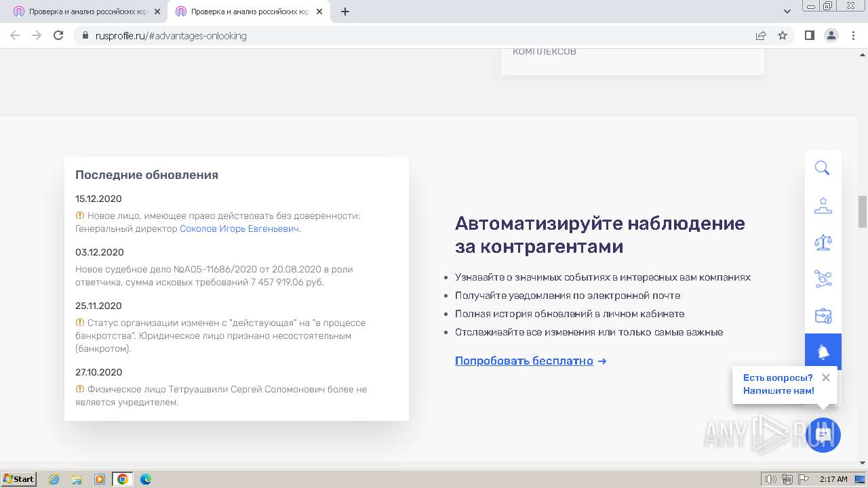Open the blue chat bubble button
Viewport: 868px width, 488px height.
[x=823, y=435]
